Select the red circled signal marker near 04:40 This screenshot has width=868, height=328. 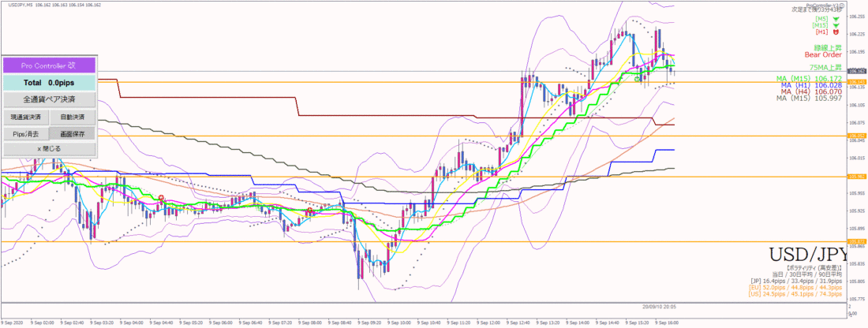161,197
